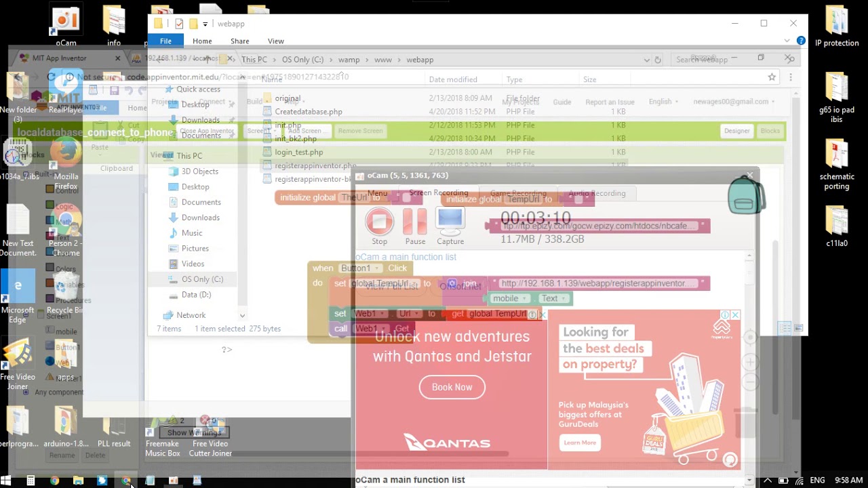Image resolution: width=868 pixels, height=488 pixels.
Task: Switch to the Share ribbon tab
Action: [x=239, y=41]
